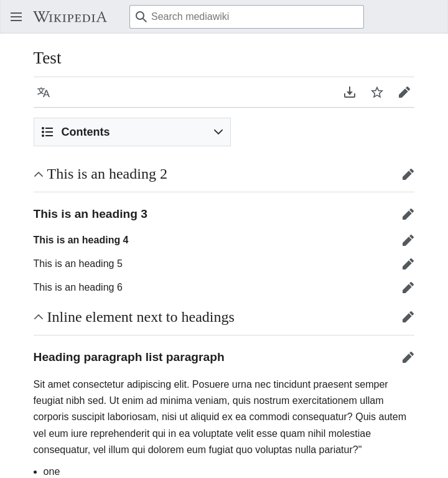This screenshot has height=478, width=448.
Task: Go to the Wikipedia home logo
Action: pos(70,17)
